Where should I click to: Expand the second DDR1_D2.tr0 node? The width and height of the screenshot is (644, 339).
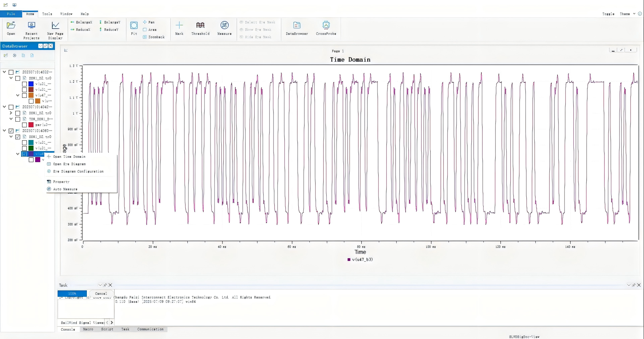(11, 113)
